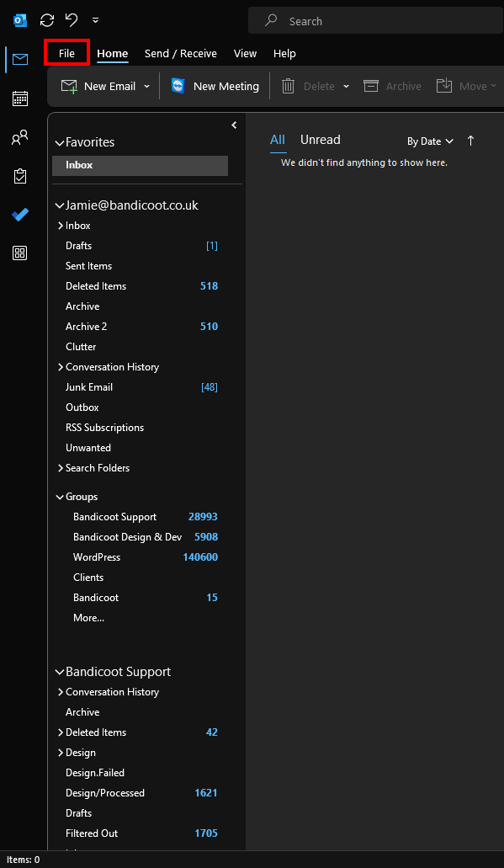Viewport: 504px width, 868px height.
Task: Reverse sort order with up arrow
Action: click(x=471, y=141)
